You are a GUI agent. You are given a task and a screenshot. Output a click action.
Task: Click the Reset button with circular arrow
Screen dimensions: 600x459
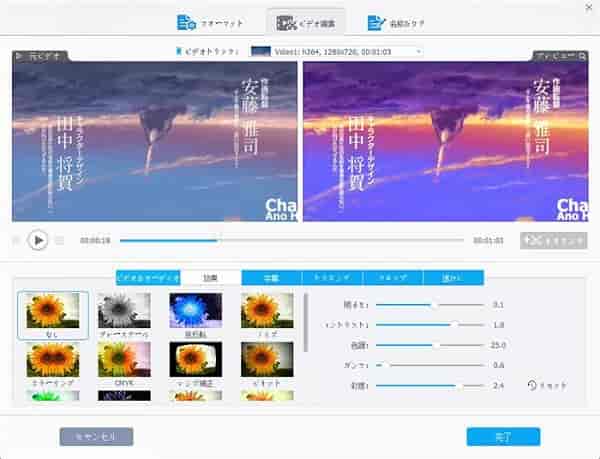coord(547,385)
